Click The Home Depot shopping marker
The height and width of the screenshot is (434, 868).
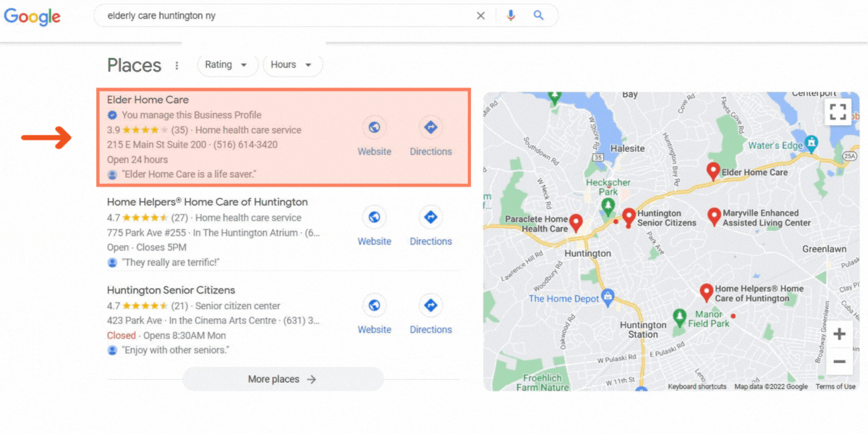[x=608, y=297]
